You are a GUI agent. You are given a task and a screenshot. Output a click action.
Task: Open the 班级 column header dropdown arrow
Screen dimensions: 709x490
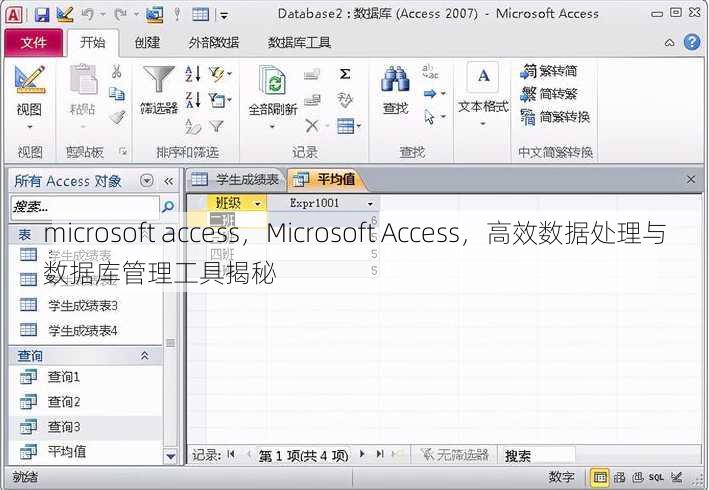click(x=258, y=204)
